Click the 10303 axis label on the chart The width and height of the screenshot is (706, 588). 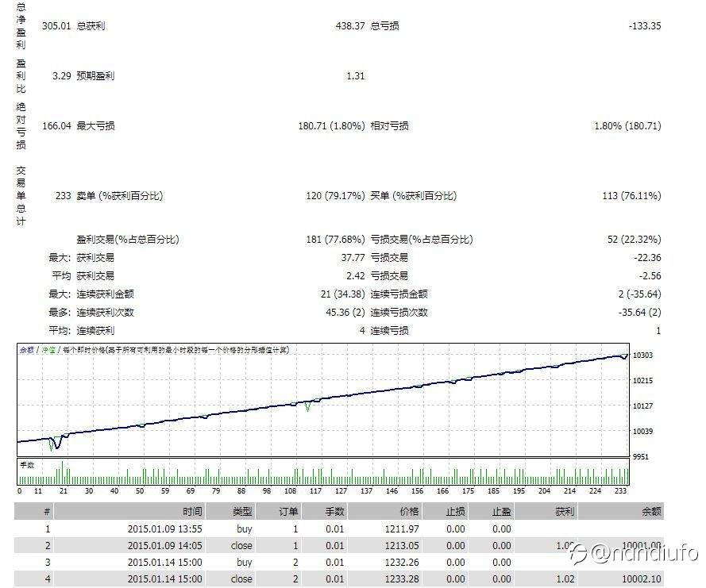coord(642,355)
